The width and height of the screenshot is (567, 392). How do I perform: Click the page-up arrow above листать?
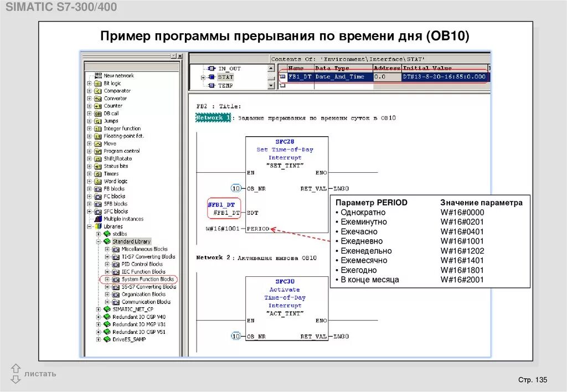click(16, 368)
